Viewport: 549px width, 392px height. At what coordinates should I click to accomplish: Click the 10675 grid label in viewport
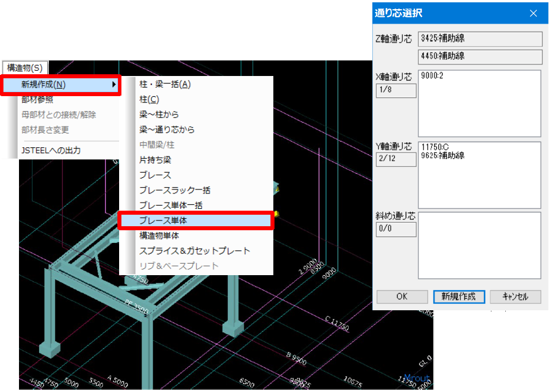tap(352, 382)
